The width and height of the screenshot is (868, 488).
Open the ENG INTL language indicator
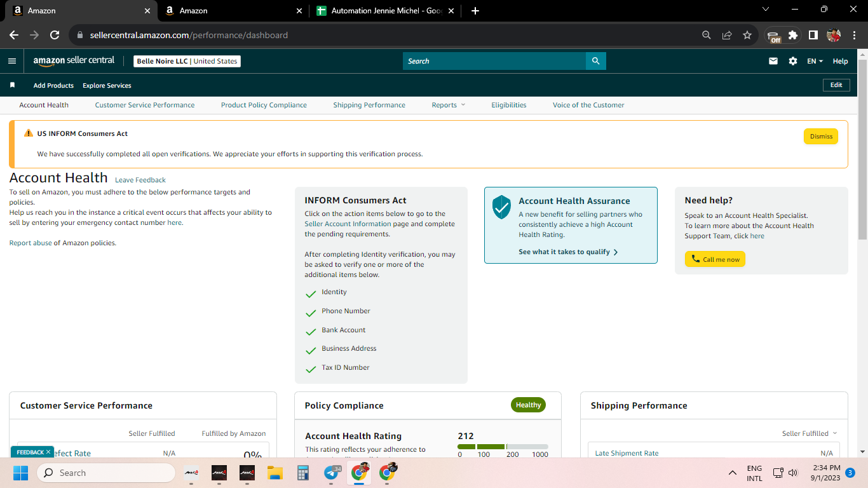point(754,473)
